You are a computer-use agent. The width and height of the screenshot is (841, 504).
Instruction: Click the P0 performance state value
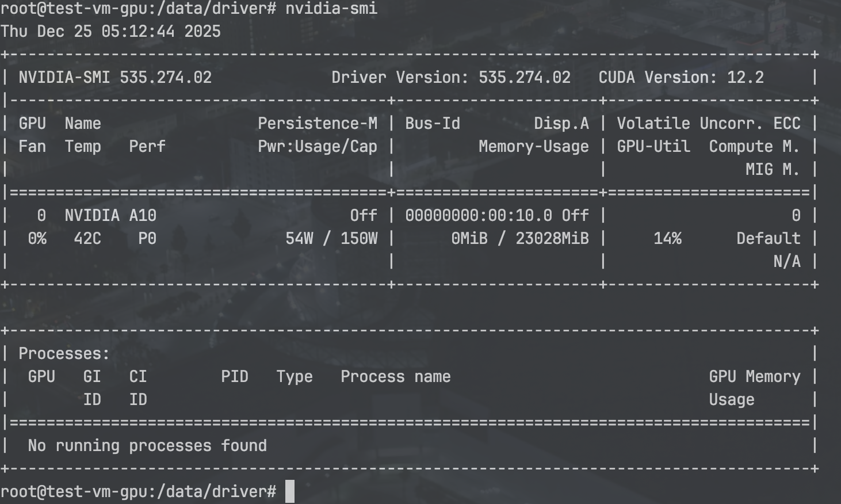click(x=147, y=239)
